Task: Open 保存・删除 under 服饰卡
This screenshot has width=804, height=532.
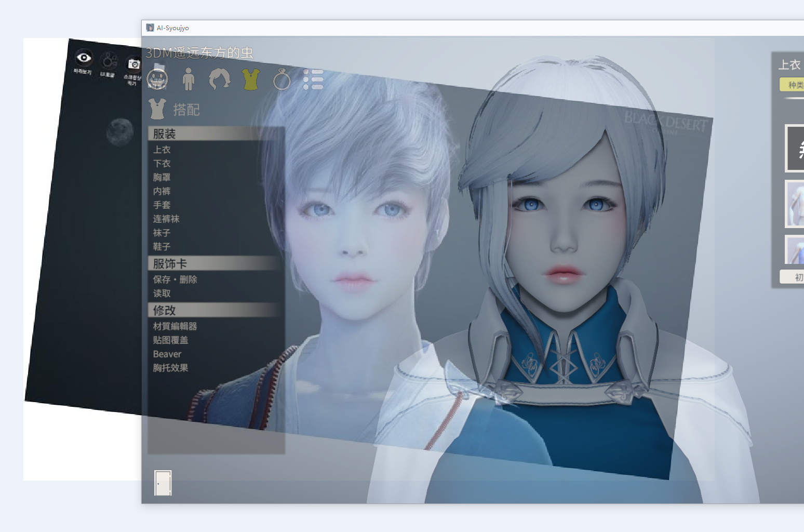Action: (175, 280)
